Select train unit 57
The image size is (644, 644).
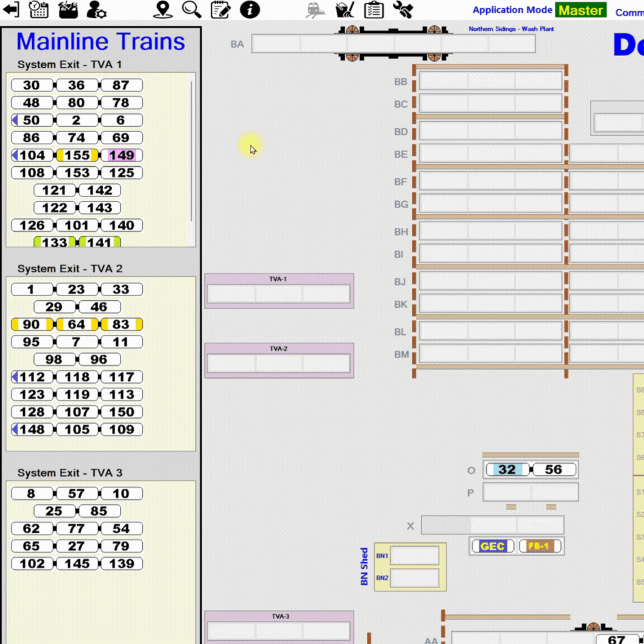coord(77,493)
